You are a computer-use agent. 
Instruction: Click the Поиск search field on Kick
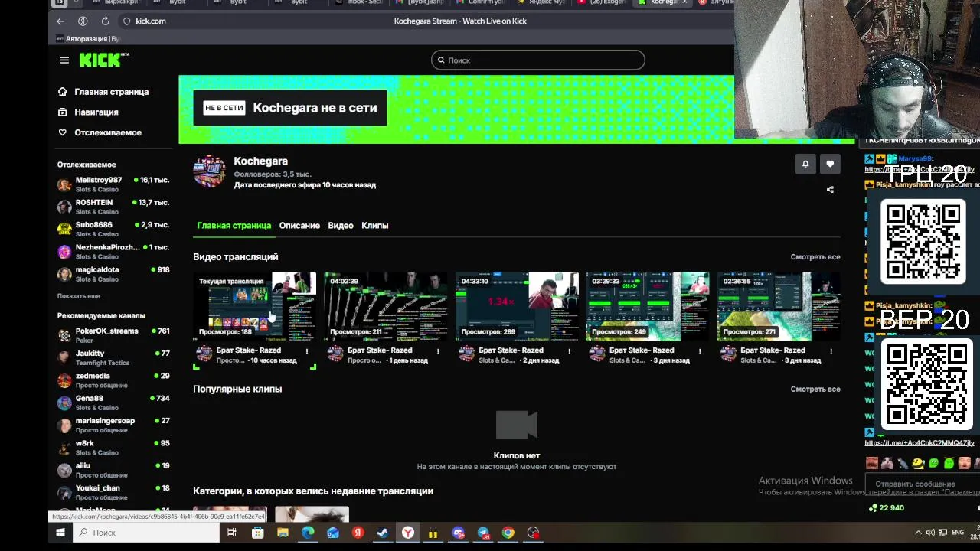[x=538, y=60]
